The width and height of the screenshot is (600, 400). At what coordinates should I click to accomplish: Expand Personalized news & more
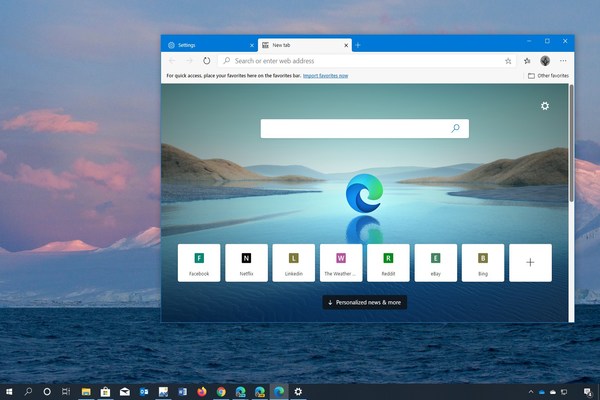click(365, 301)
